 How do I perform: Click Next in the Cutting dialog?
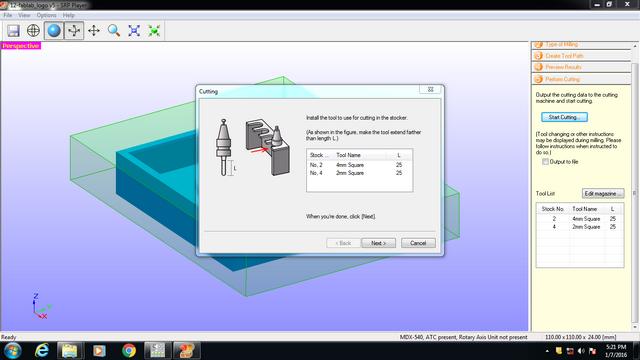[x=378, y=243]
